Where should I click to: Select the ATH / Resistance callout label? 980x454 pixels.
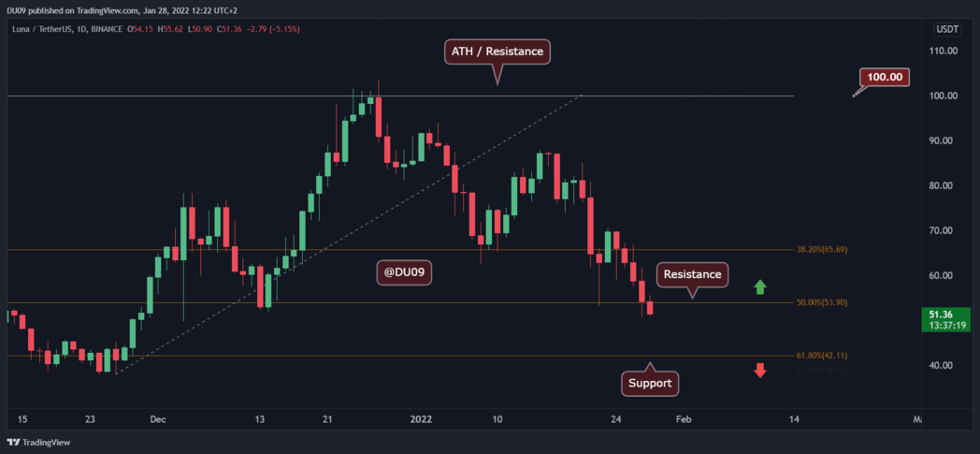[498, 51]
